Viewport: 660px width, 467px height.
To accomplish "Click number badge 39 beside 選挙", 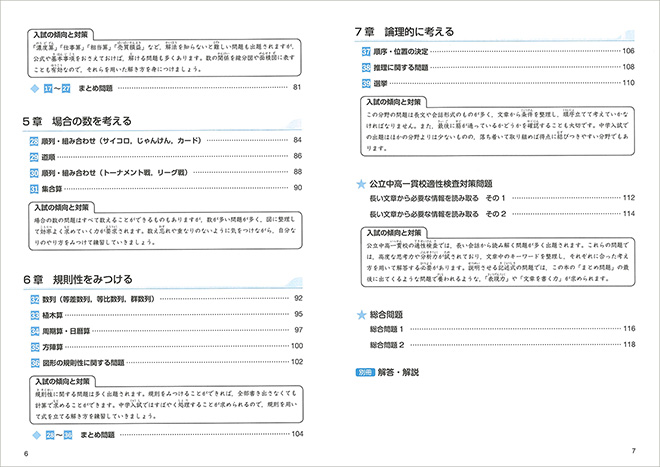I will point(366,83).
